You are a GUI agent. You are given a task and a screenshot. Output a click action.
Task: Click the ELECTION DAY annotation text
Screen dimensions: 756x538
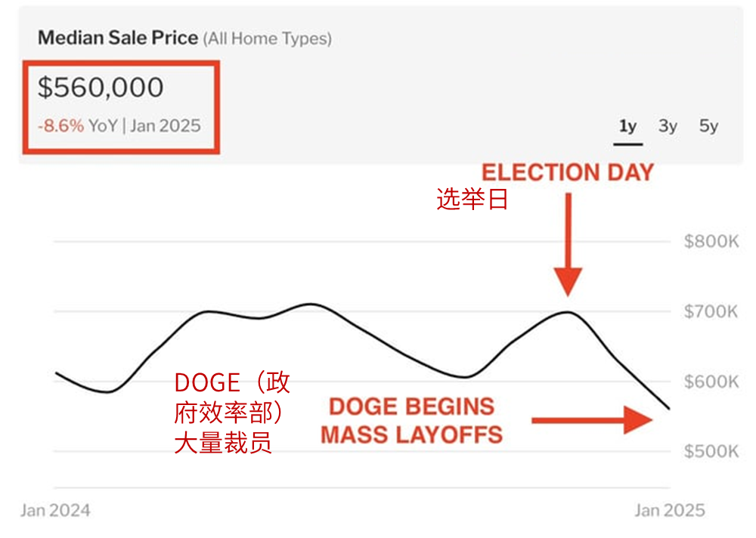568,172
